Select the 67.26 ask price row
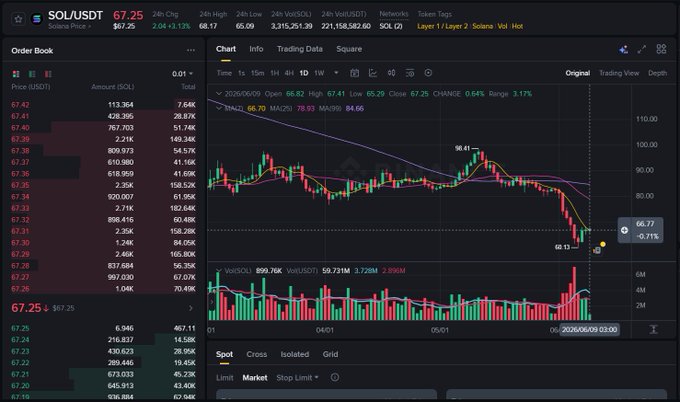This screenshot has width=680, height=402. (103, 289)
